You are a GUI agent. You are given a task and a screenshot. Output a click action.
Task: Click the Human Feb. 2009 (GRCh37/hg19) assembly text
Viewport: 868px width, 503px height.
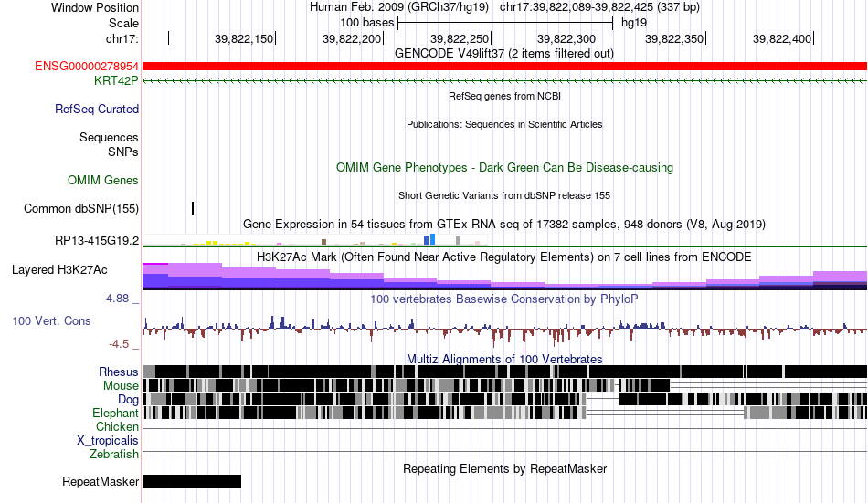(399, 7)
